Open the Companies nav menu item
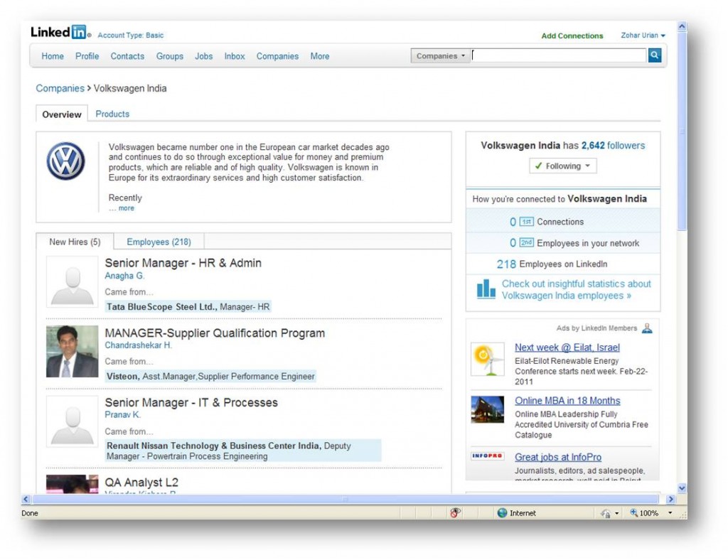728x560 pixels. point(277,56)
